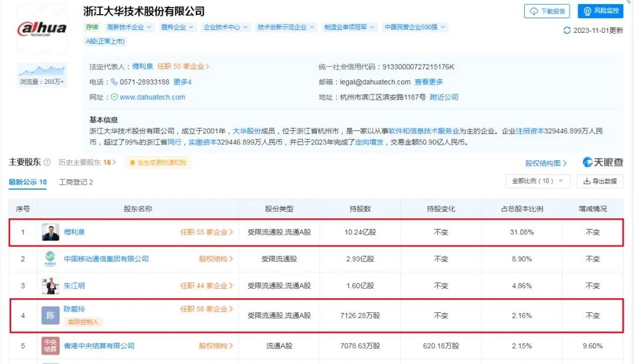Screen dimensions: 634x364
Task: Open the page views trend chart thumbnail
Action: coord(42,71)
